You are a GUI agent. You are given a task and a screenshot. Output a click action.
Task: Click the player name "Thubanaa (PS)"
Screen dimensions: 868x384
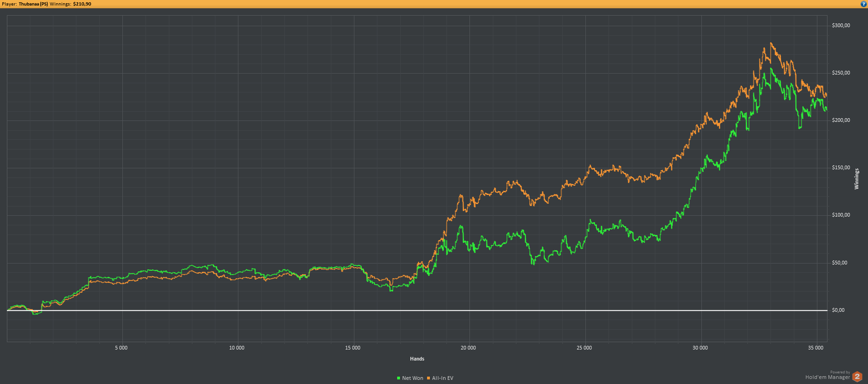(x=33, y=4)
